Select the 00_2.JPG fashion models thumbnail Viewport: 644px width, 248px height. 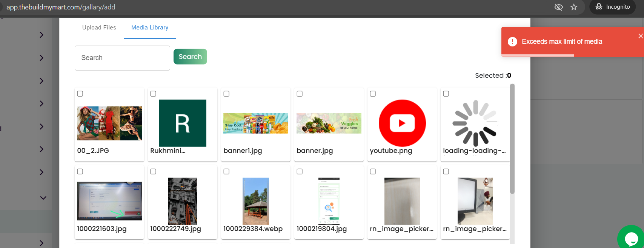tap(109, 123)
